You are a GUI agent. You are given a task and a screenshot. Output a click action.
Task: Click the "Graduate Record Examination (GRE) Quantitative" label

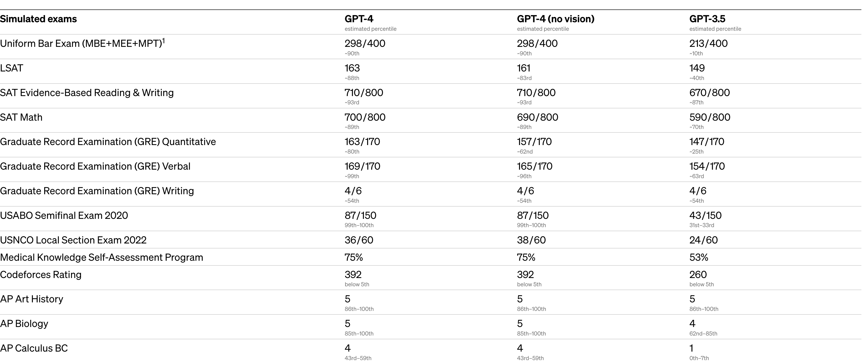108,142
